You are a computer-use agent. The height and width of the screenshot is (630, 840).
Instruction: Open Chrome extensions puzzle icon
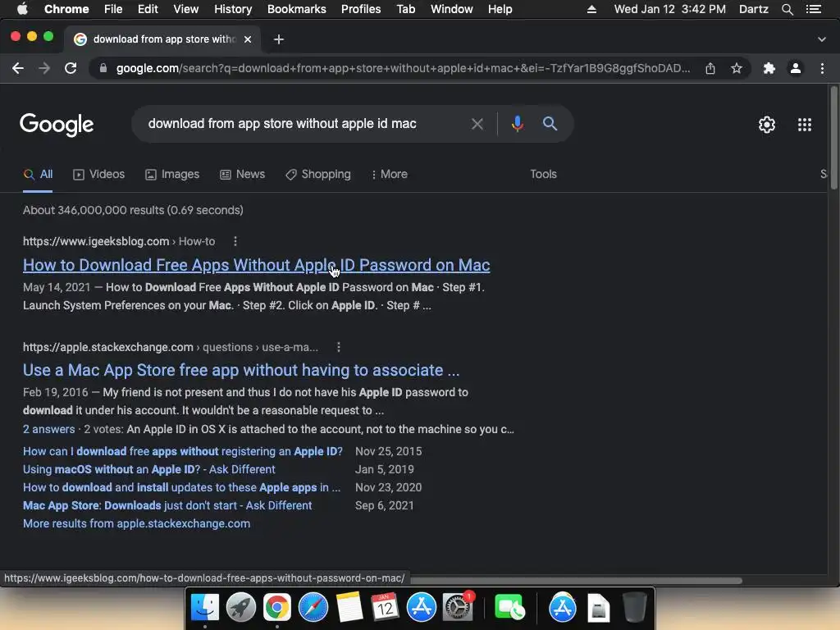[x=769, y=68]
